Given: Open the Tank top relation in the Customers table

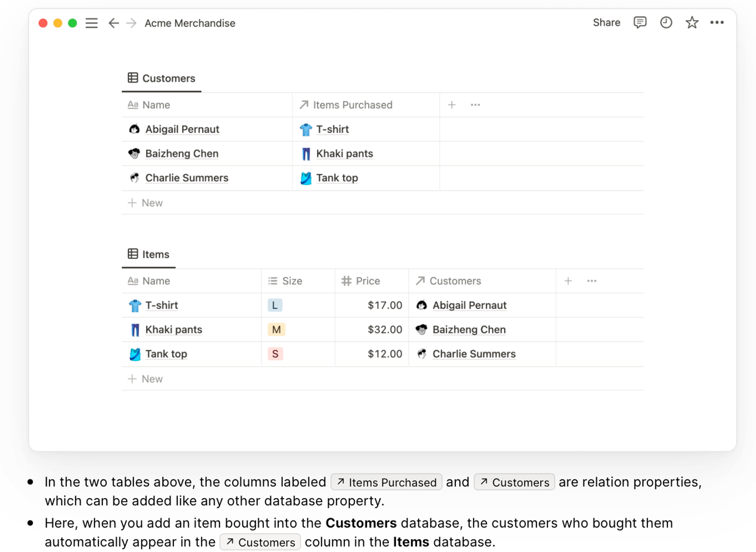Looking at the screenshot, I should 337,178.
